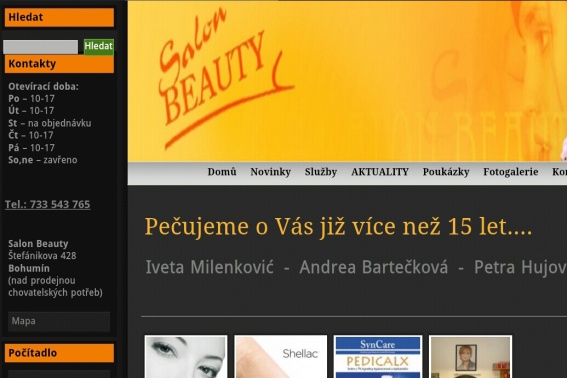The width and height of the screenshot is (567, 378).
Task: Select the Poukázky menu item
Action: (446, 172)
